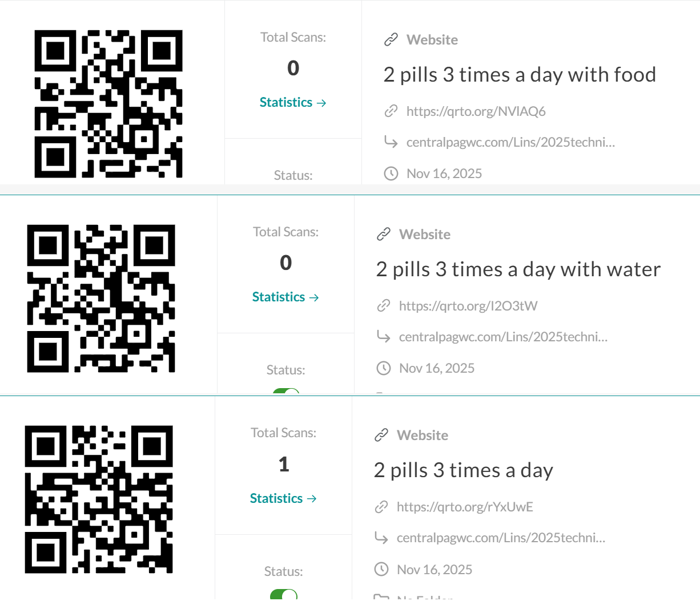Click the short link icon beside qrto.org/NVlAQ6

tap(391, 111)
